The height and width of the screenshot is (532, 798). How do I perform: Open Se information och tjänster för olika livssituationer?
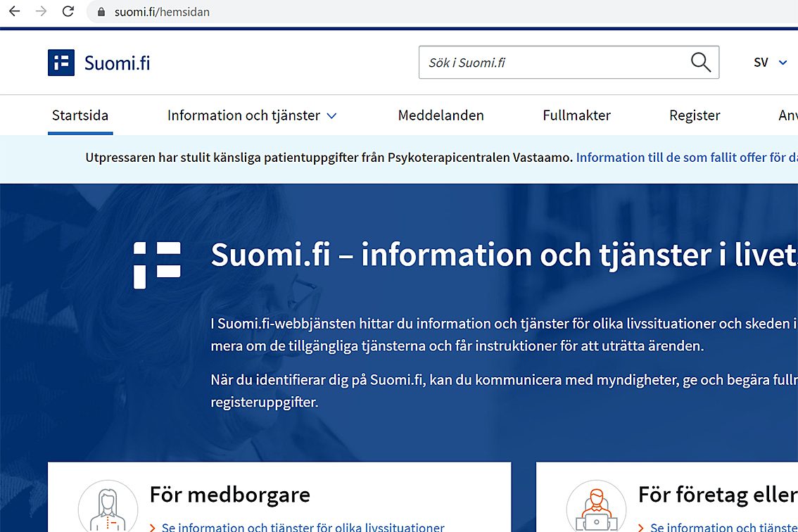[x=303, y=527]
